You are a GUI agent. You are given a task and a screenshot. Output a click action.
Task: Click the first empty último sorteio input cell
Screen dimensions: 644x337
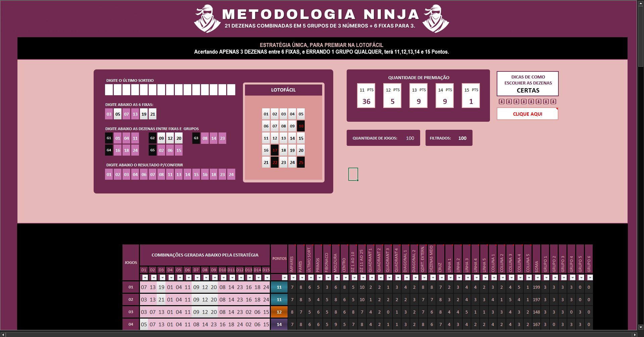[x=109, y=90]
